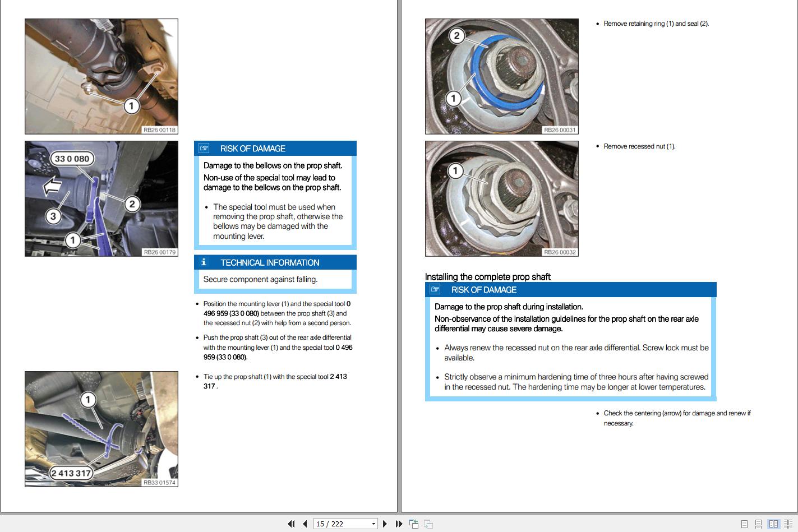Viewport: 798px width, 532px height.
Task: Click the previous view navigation icon
Action: 414,524
